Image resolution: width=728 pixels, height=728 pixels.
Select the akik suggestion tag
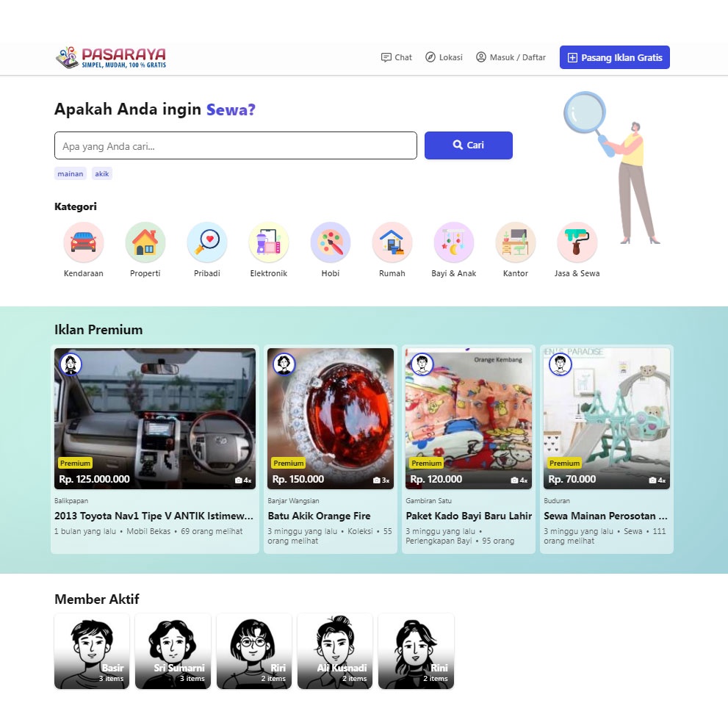(102, 173)
